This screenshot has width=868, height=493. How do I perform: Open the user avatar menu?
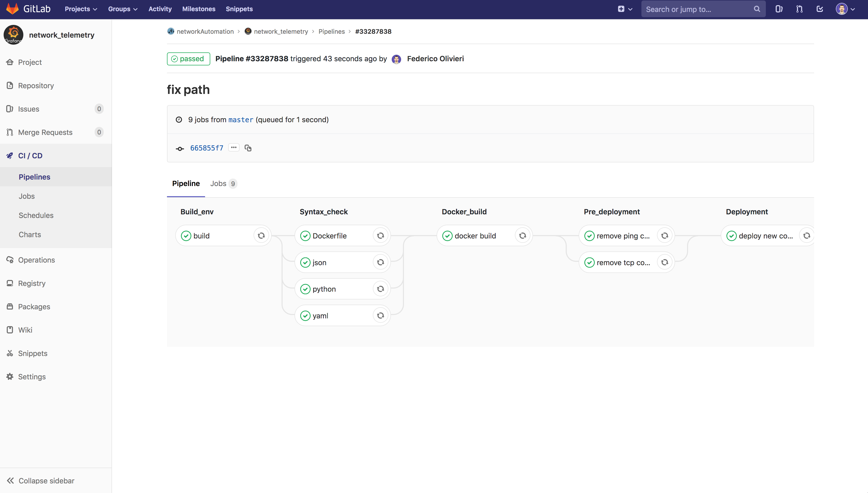point(845,9)
